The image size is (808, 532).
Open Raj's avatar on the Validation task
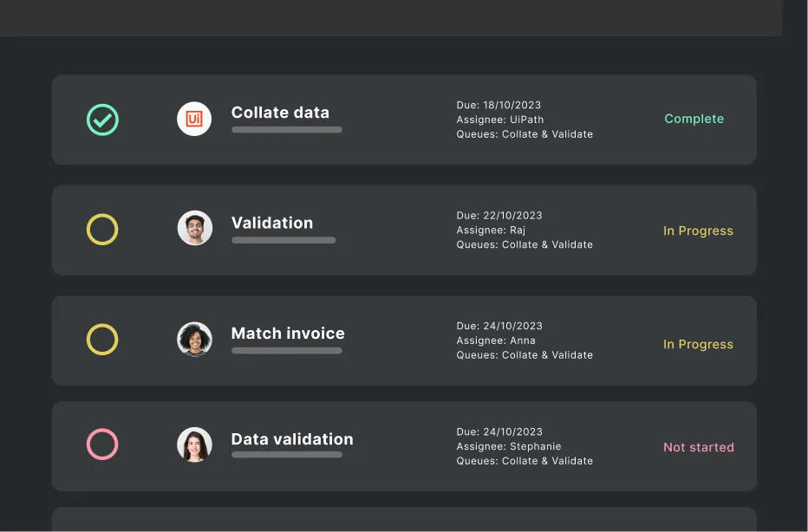pos(194,228)
